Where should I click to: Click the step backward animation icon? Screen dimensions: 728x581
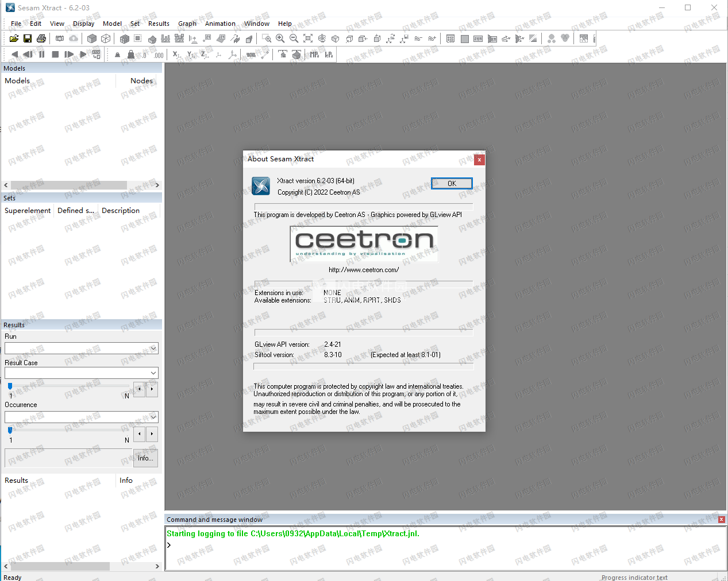tap(28, 55)
